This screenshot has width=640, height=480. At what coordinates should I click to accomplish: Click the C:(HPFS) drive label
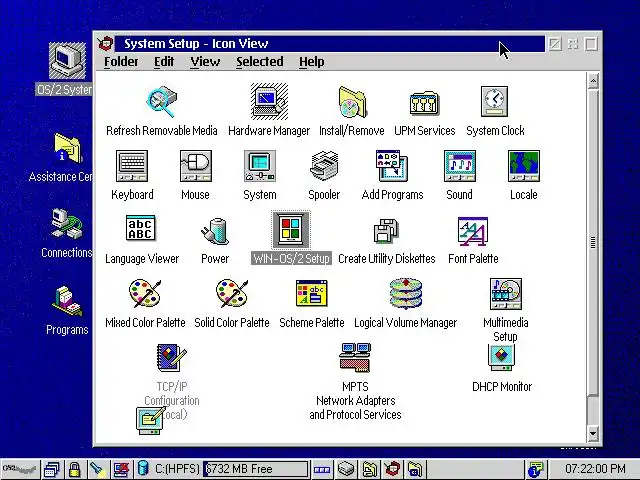pos(177,469)
